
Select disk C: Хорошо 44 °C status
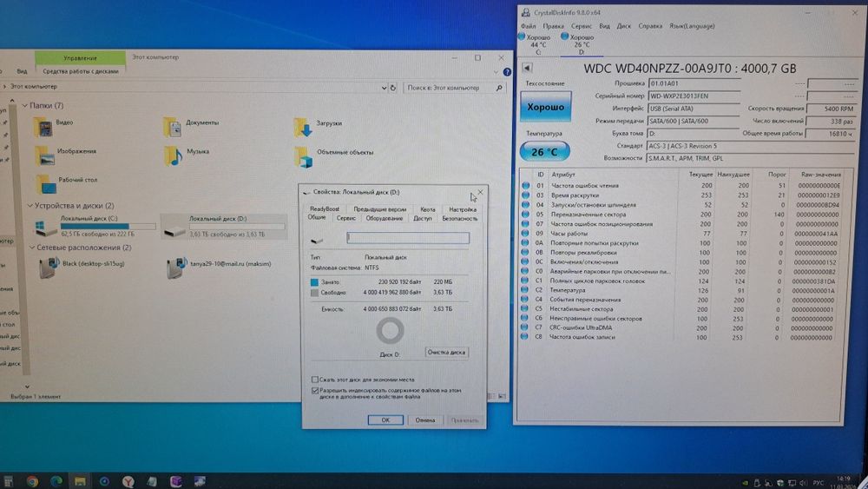(x=535, y=44)
